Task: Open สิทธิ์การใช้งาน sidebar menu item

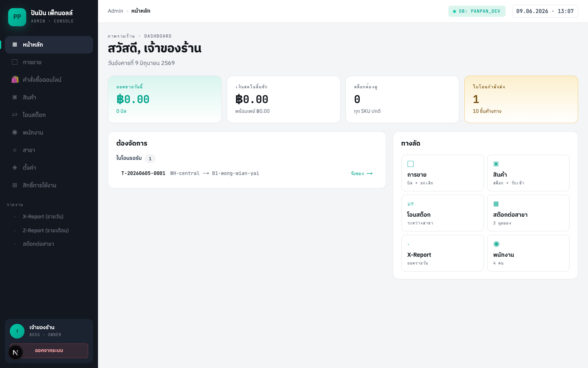Action: tap(49, 185)
